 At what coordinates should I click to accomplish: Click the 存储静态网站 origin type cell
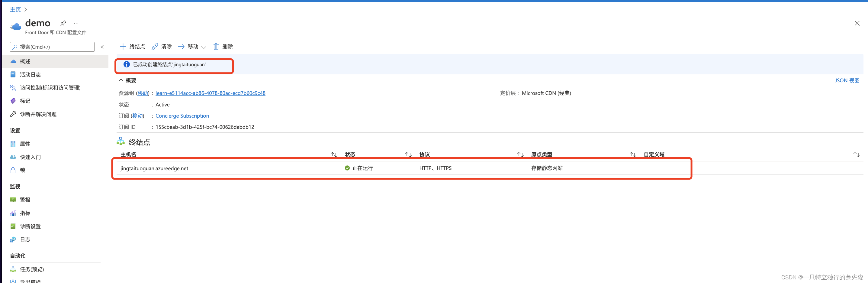point(547,168)
